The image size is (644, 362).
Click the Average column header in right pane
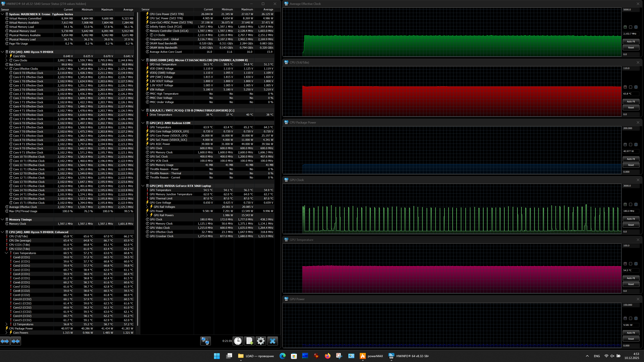pos(268,10)
